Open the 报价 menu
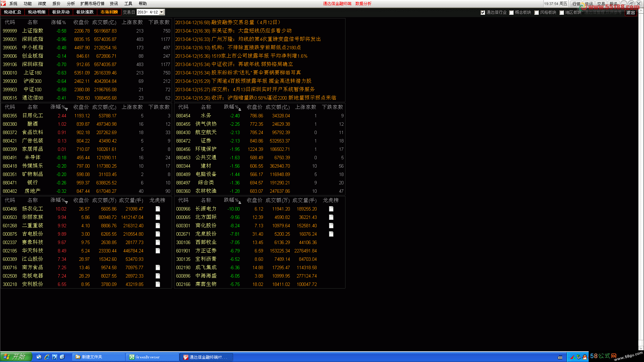Screen dimensions: 644x362 57,4
